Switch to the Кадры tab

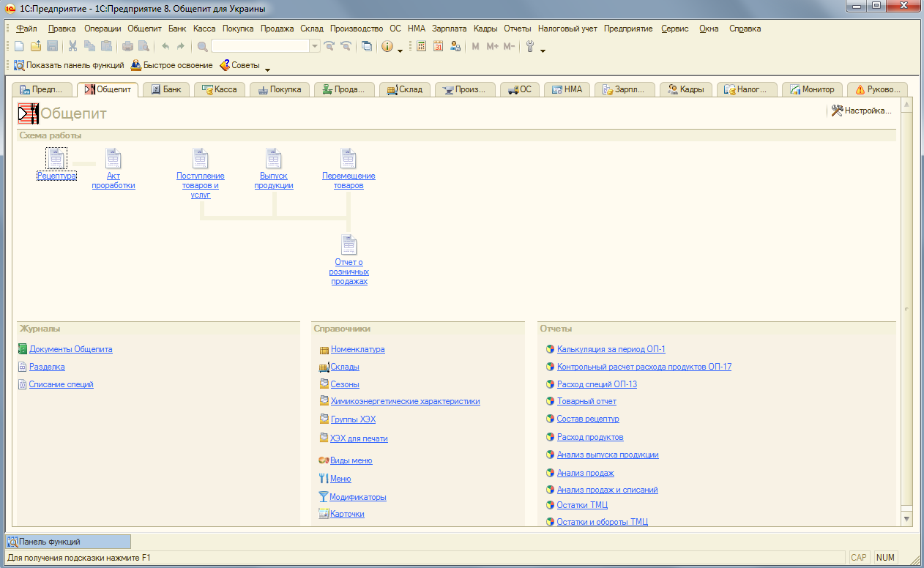tap(686, 89)
